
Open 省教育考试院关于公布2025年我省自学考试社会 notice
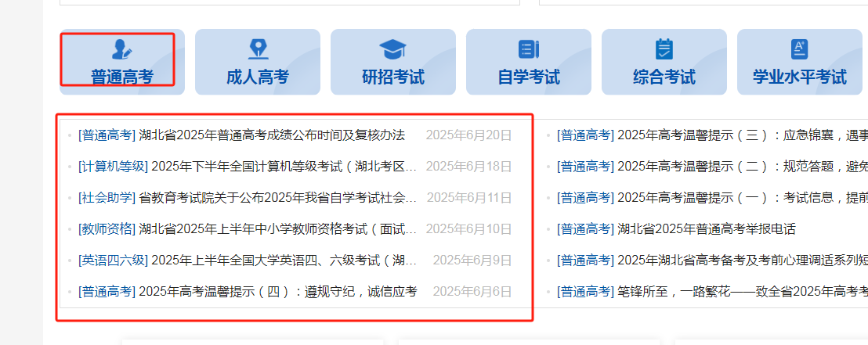click(x=278, y=197)
